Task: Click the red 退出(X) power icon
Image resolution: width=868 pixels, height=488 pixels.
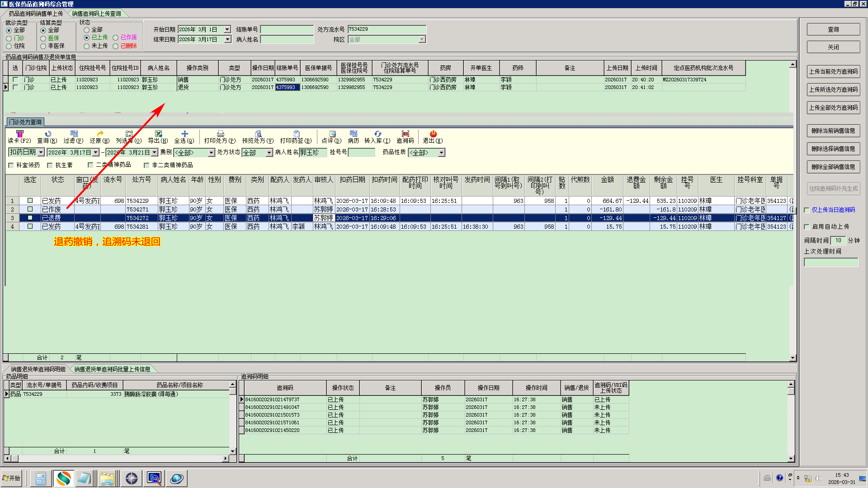Action: [433, 134]
